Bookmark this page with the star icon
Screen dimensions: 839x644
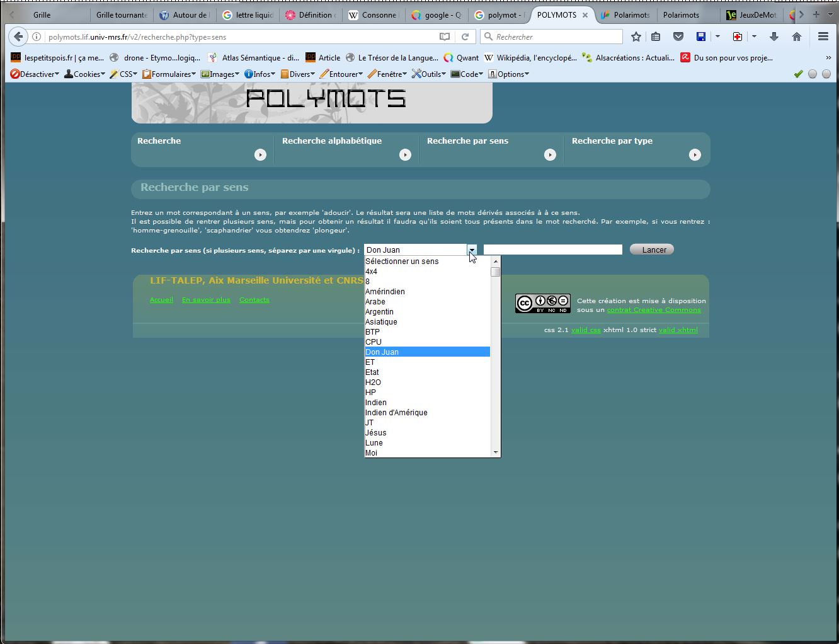[636, 37]
